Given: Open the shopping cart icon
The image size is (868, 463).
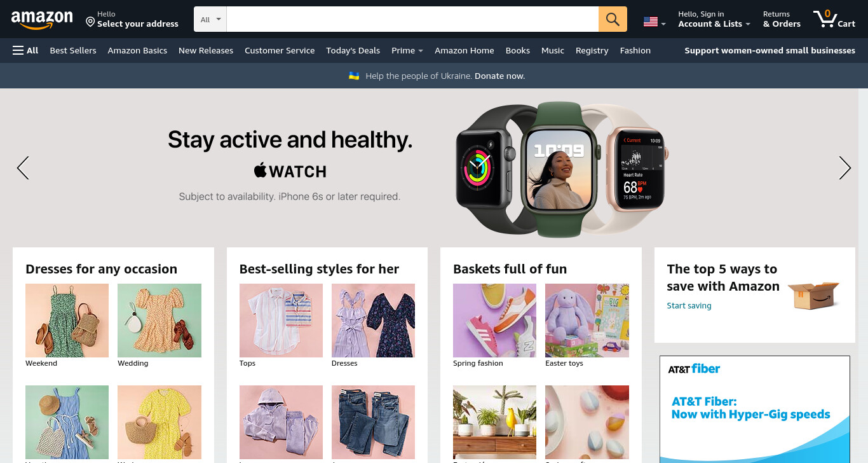Looking at the screenshot, I should (834, 19).
